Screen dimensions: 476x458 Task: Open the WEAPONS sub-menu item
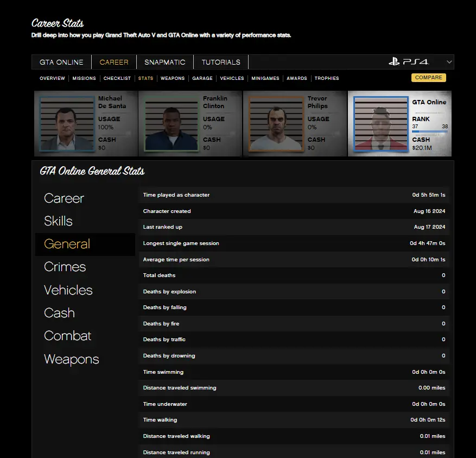(173, 78)
